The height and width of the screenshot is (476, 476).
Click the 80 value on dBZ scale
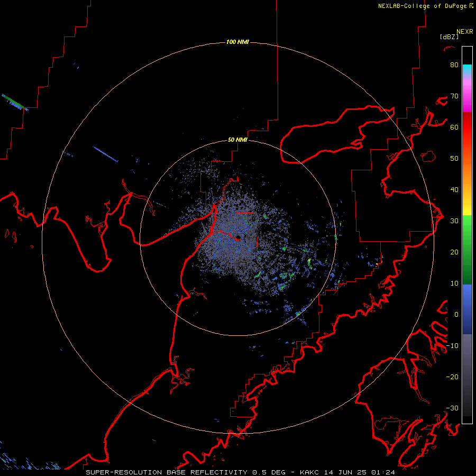(454, 65)
